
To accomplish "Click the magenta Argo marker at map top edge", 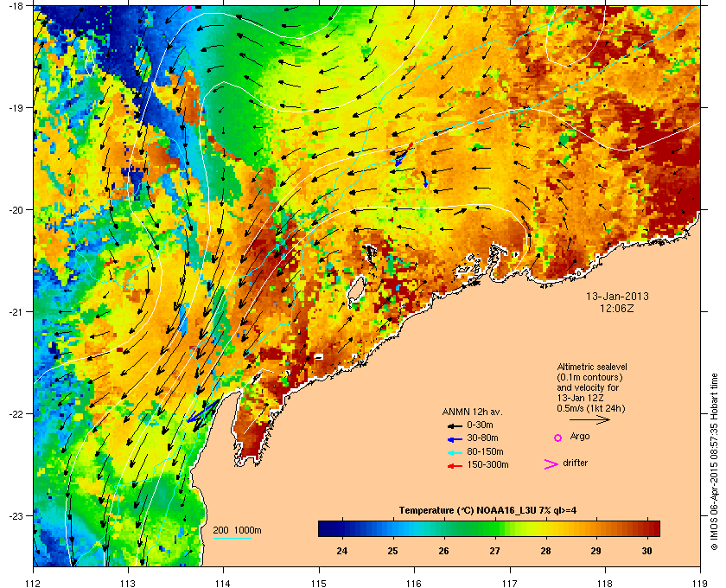I will coord(189,8).
